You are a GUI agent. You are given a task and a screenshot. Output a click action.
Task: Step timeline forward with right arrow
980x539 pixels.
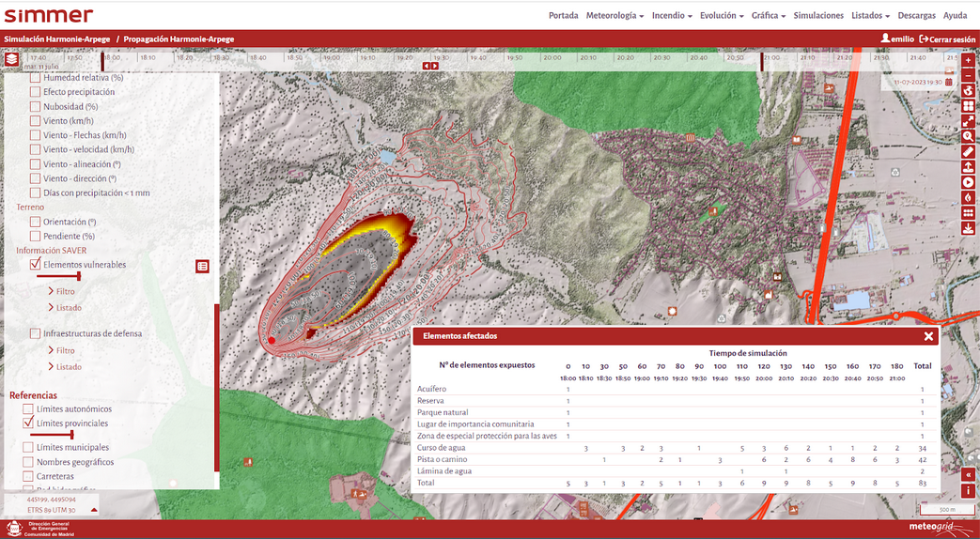(435, 66)
